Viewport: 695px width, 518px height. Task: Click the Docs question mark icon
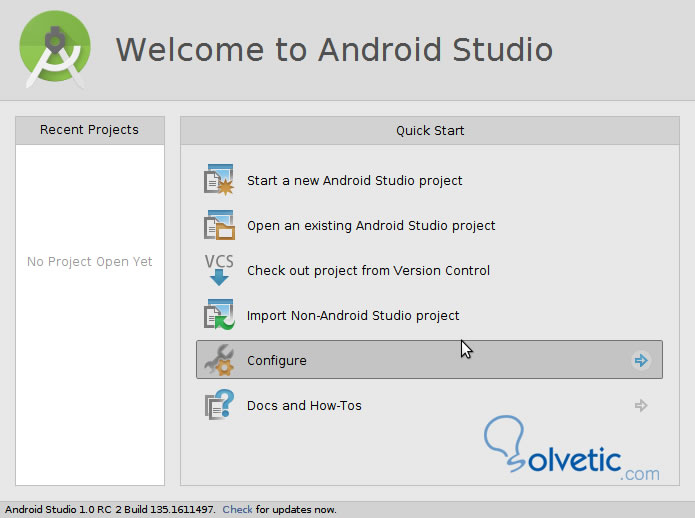coord(219,405)
